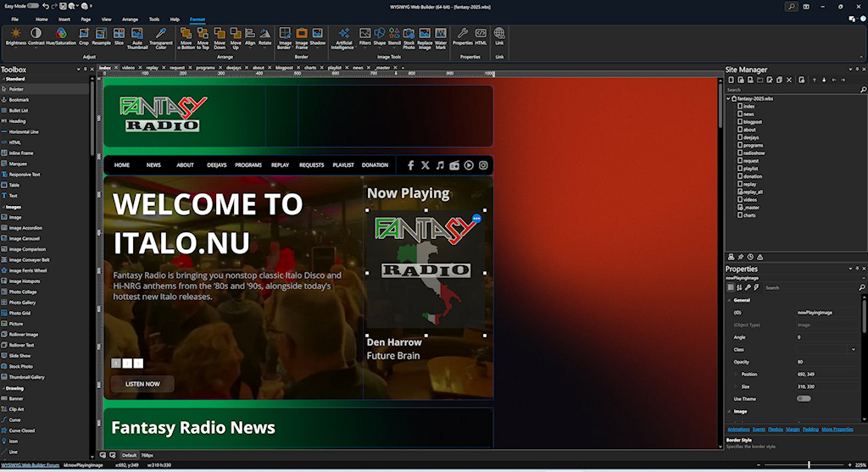Open the Stock Photo tool
868x472 pixels.
tap(409, 38)
